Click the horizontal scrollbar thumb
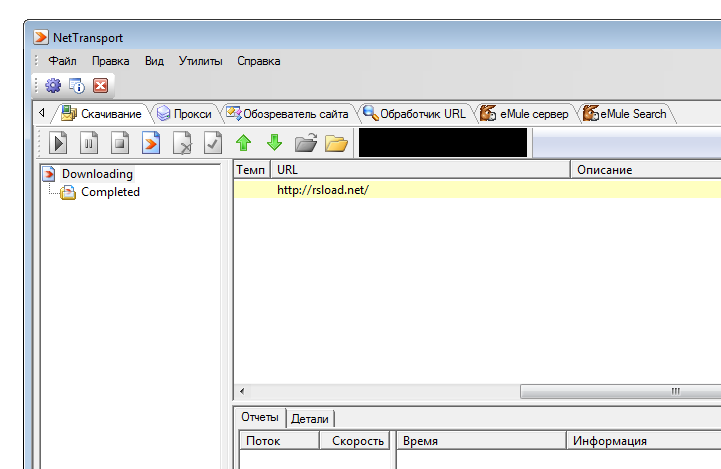 pos(621,391)
